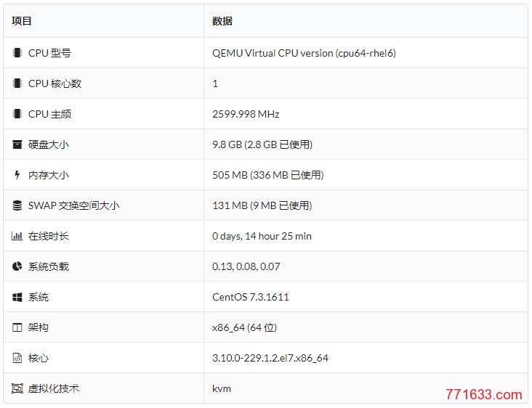This screenshot has height=408, width=532.
Task: Select the QEMU Virtual CPU version value
Action: coord(304,53)
